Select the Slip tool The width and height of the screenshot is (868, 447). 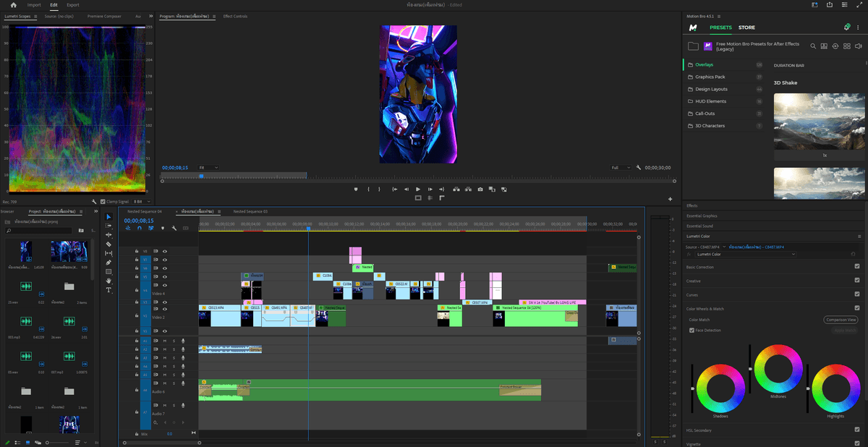(x=109, y=253)
